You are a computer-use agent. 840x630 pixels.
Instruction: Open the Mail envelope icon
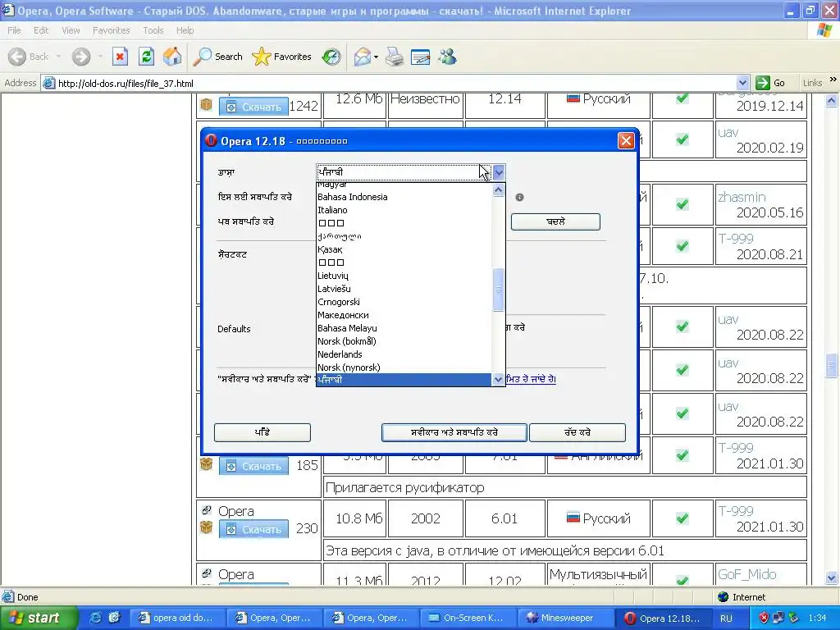pos(363,57)
